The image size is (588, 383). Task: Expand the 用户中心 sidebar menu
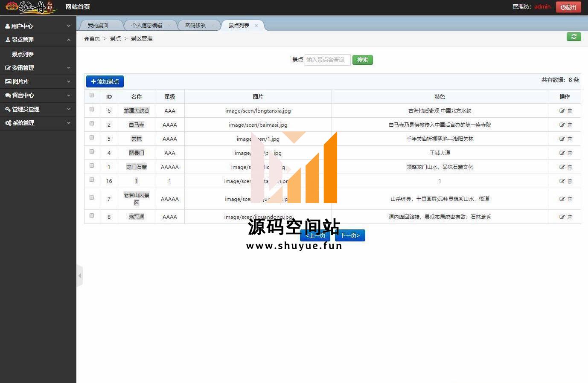pyautogui.click(x=38, y=26)
